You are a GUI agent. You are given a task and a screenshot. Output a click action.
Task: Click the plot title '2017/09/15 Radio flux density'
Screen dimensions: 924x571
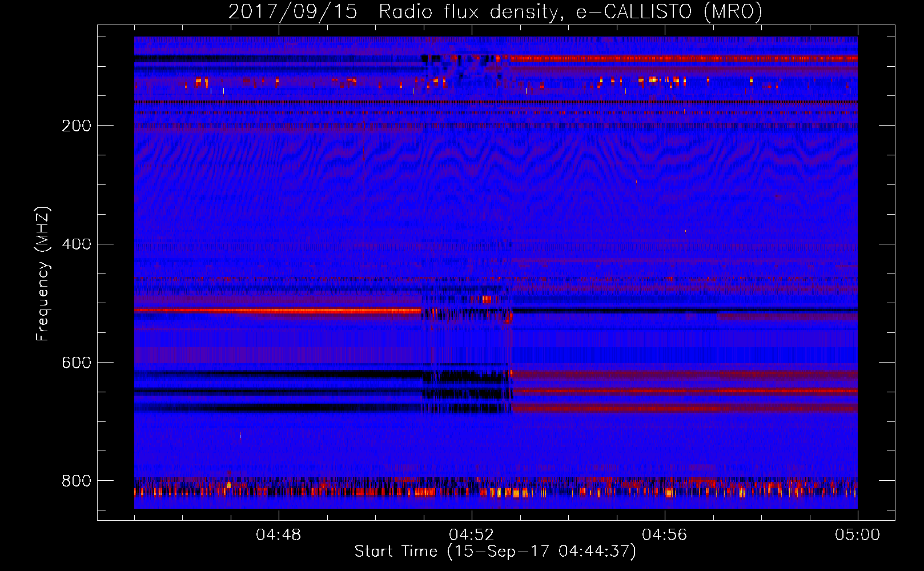(496, 11)
